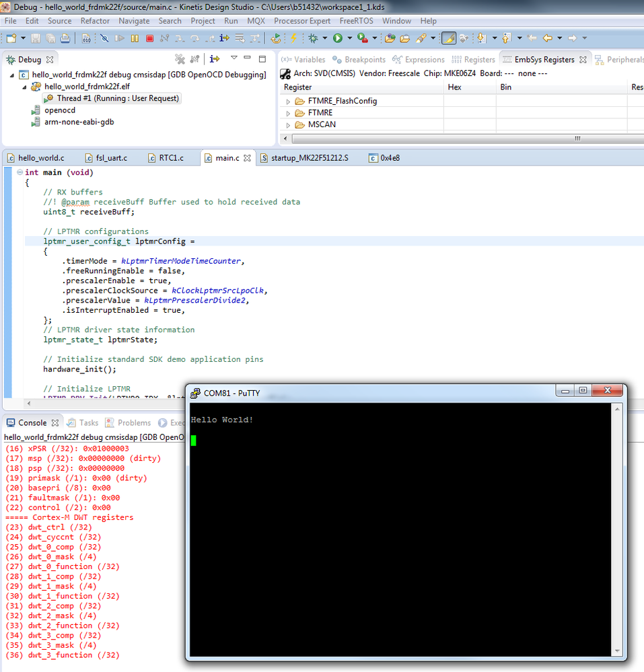Open the MQX menu
Image resolution: width=644 pixels, height=672 pixels.
(256, 21)
